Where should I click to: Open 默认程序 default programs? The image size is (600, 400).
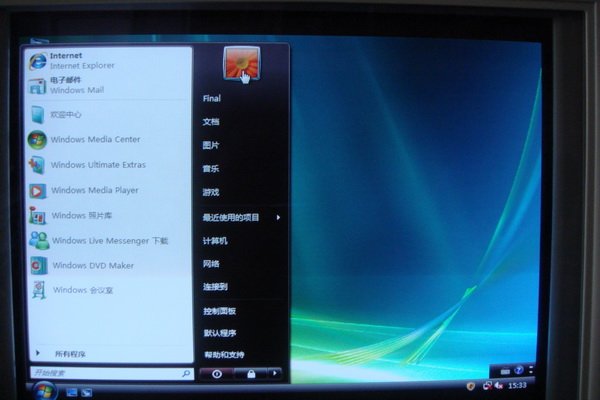pyautogui.click(x=220, y=333)
